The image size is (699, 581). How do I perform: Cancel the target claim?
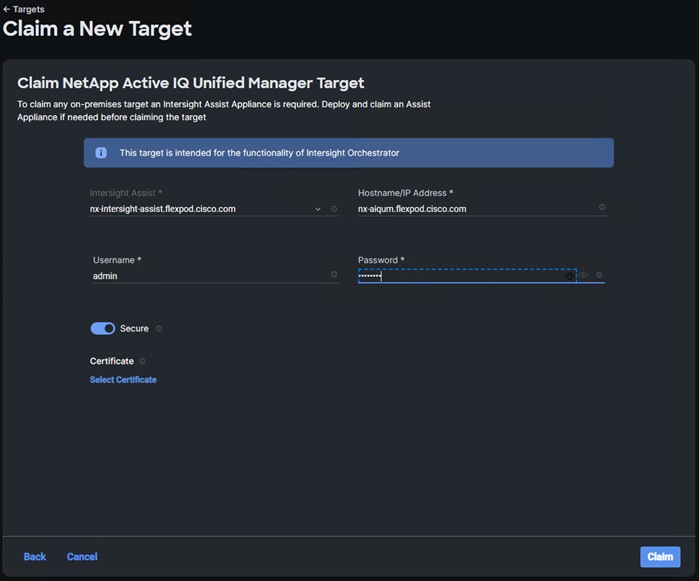[x=82, y=556]
